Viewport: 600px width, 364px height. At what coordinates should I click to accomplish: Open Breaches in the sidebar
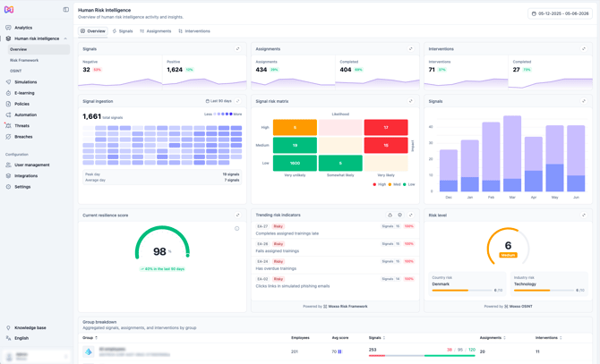pos(23,137)
